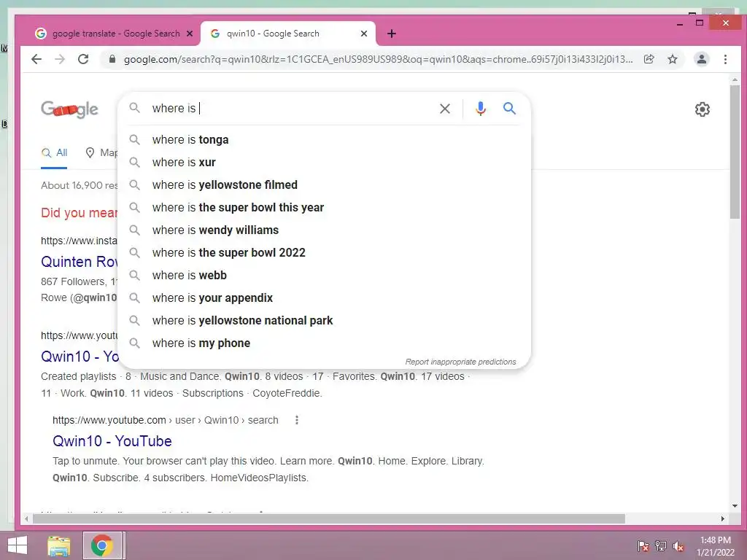
Task: Open the Windows Start menu
Action: [x=18, y=545]
